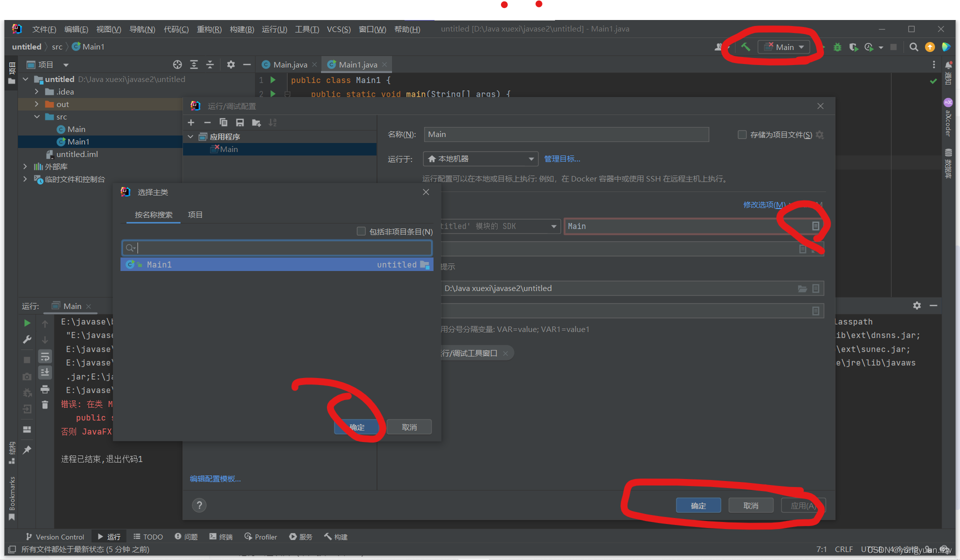Switch to the Project tab in class chooser

(x=195, y=214)
